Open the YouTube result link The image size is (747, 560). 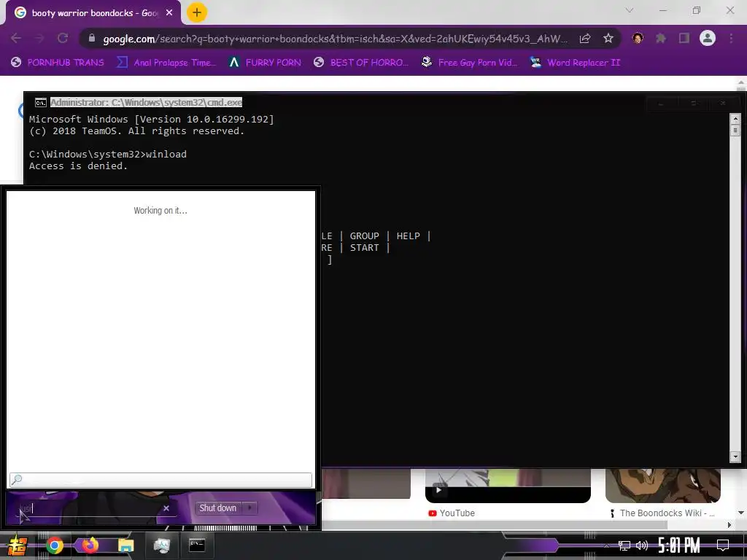(452, 513)
